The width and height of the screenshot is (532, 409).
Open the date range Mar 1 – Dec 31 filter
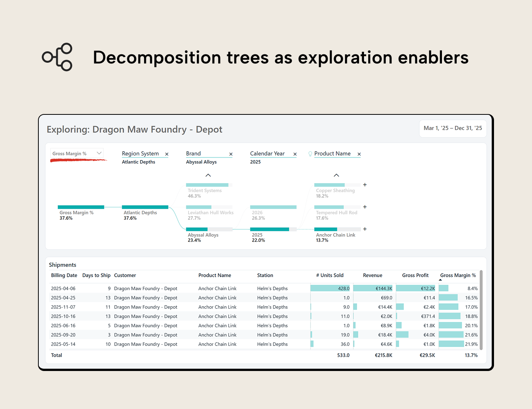[453, 128]
